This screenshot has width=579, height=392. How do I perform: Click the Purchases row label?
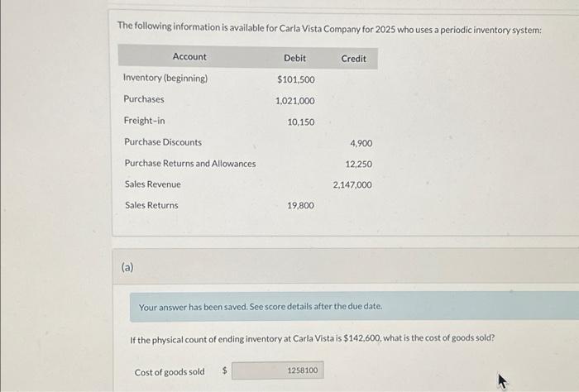pos(144,99)
